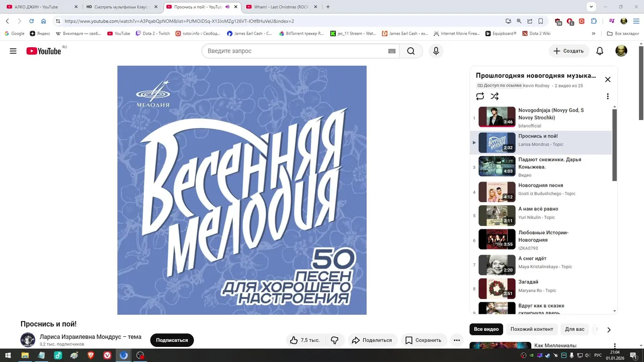This screenshot has width=644, height=362.
Task: Expand hidden bookmarks with the chevron
Action: 594,34
